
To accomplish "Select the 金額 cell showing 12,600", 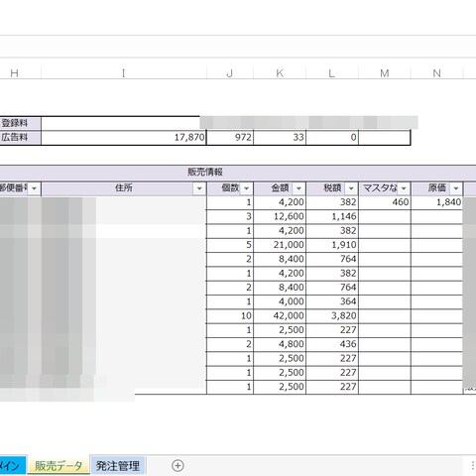I will click(x=280, y=216).
